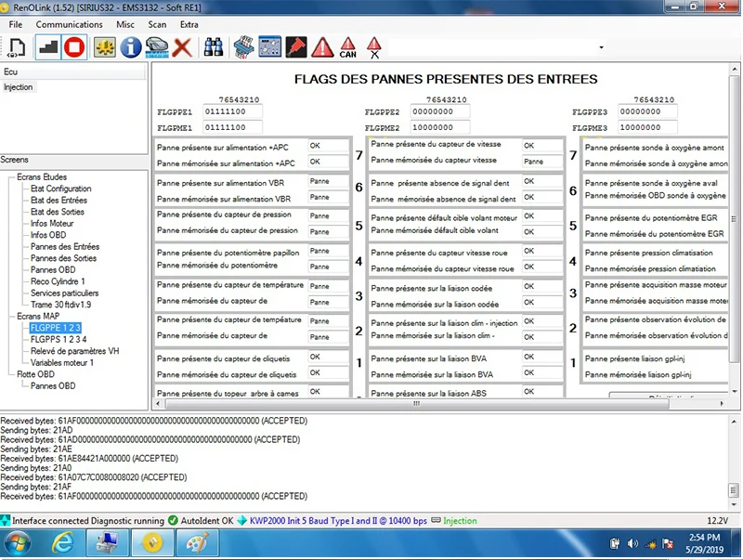Select Pannes OBD under Ecrans Etudes

point(53,270)
